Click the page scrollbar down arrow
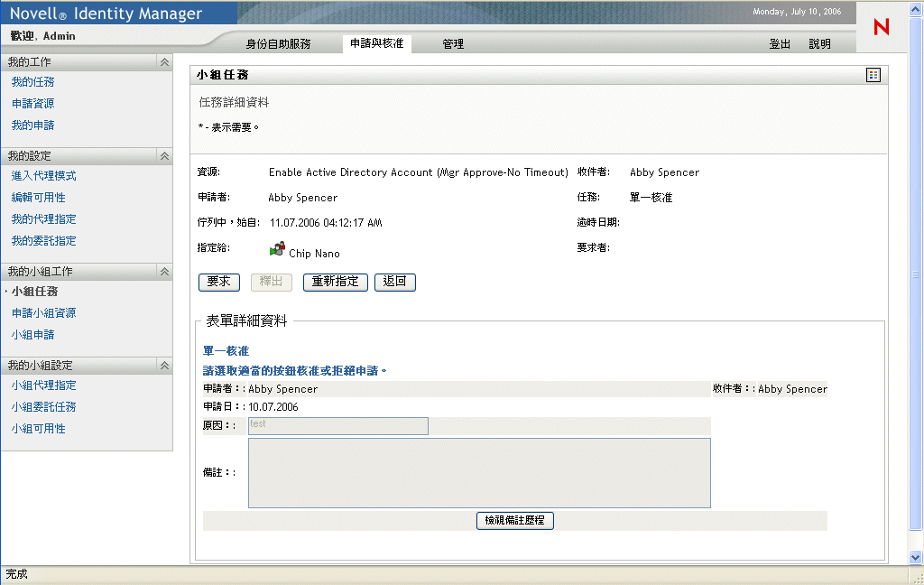Screen dimensions: 924x585 point(915,557)
